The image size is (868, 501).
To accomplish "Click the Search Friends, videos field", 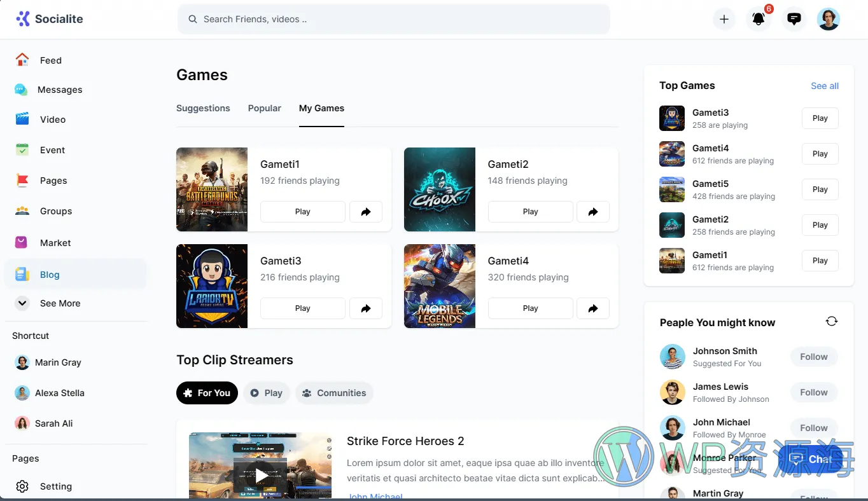I will click(x=393, y=19).
